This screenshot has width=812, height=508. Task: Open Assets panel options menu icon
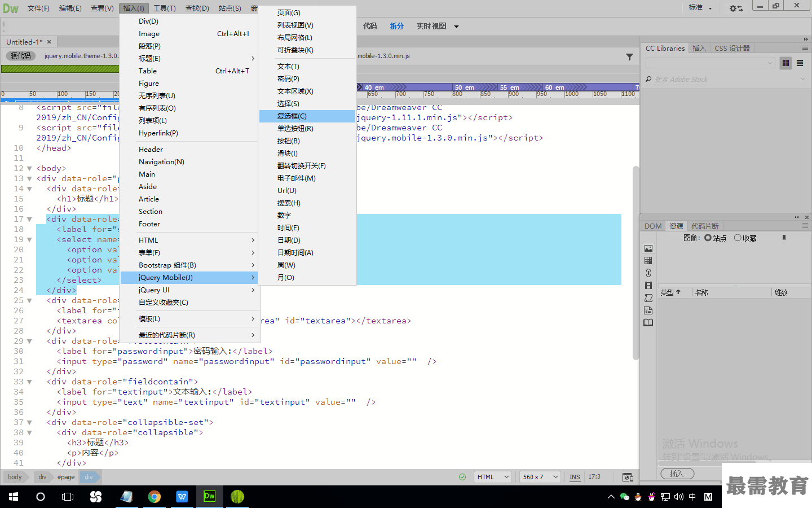(805, 226)
